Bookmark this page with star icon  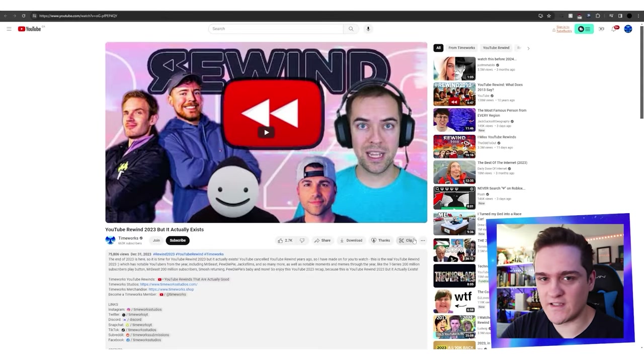549,16
